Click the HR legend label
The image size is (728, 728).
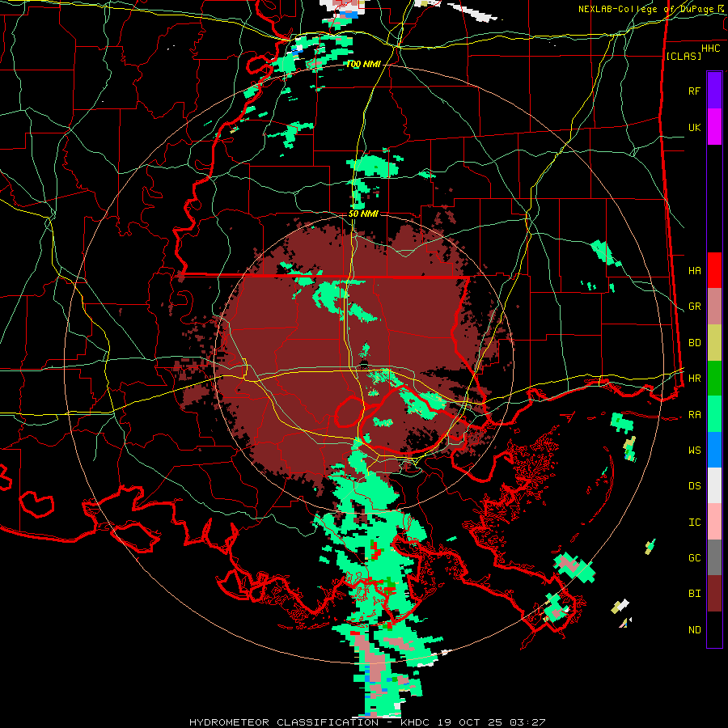[694, 379]
